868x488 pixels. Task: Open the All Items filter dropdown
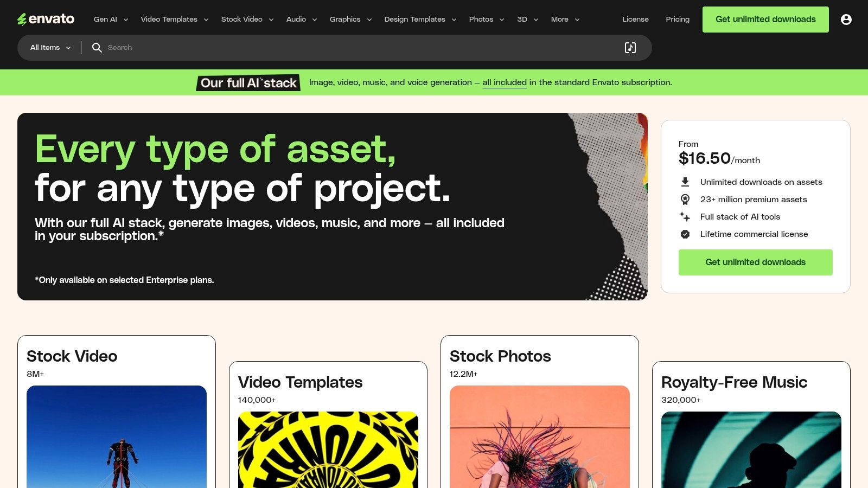tap(49, 48)
